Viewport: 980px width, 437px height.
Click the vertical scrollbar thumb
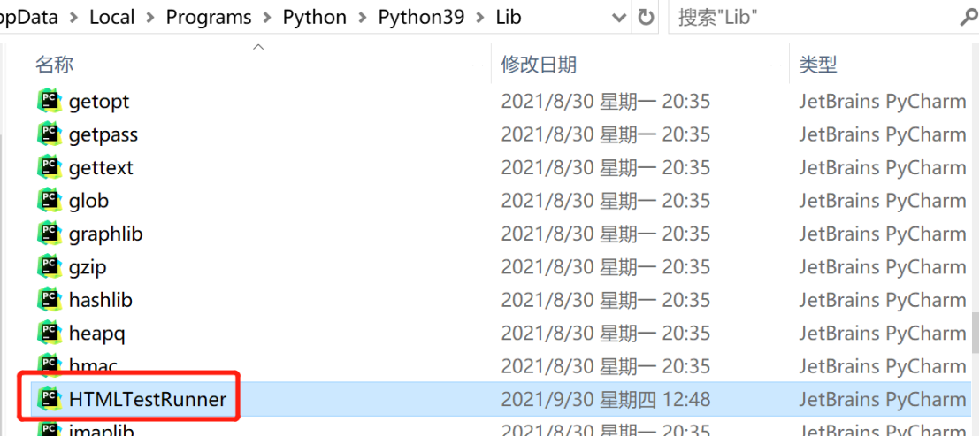tap(976, 333)
